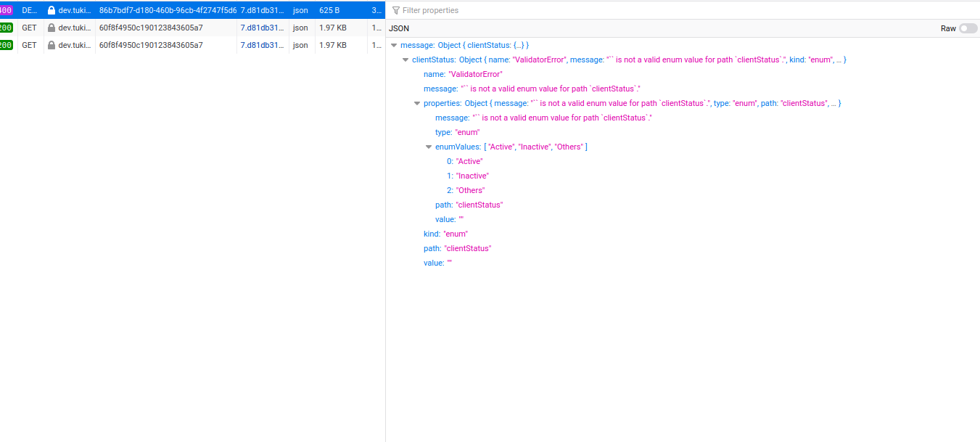Click the JSON section header
This screenshot has height=442, width=980.
coord(399,28)
